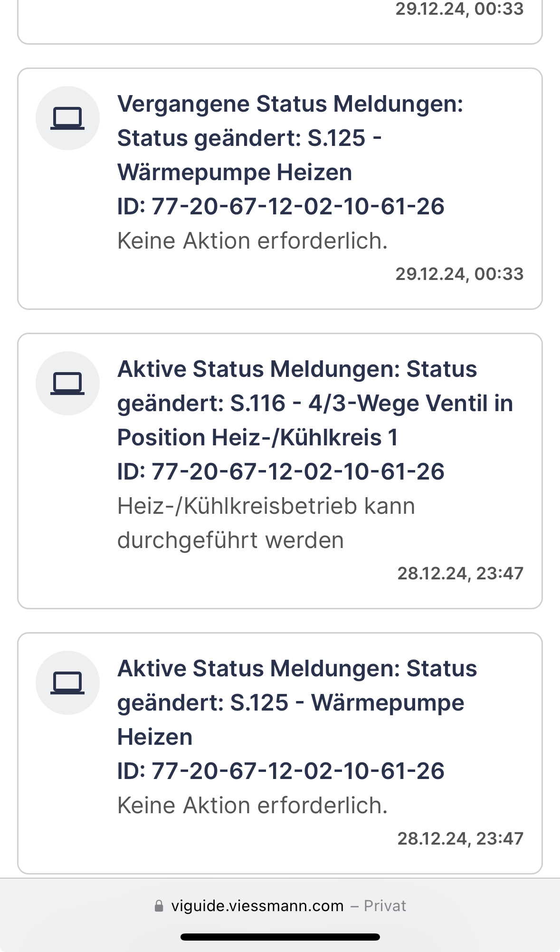Screen dimensions: 560x952
Task: Tap Keine Aktion erforderlich in Vergangene card
Action: 253,241
